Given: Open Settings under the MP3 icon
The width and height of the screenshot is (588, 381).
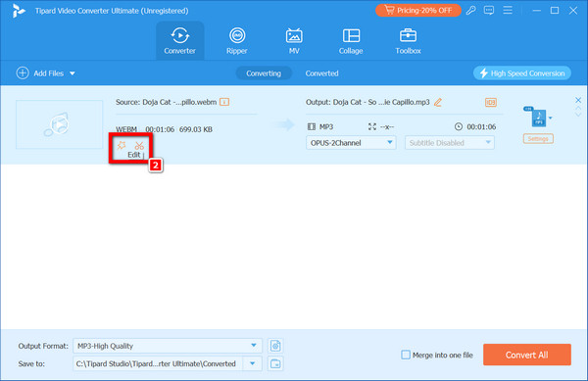Looking at the screenshot, I should [x=538, y=139].
